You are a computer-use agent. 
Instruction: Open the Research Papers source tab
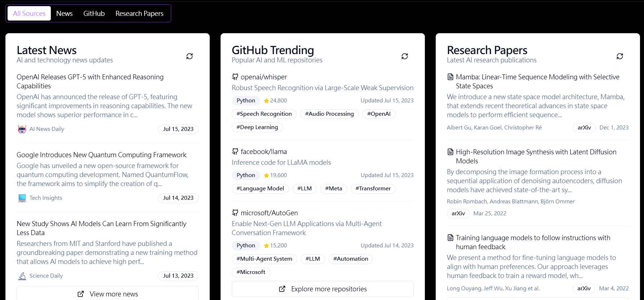(139, 13)
